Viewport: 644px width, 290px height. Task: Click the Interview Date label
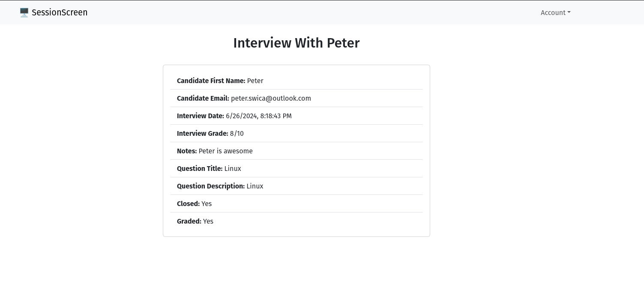click(201, 116)
